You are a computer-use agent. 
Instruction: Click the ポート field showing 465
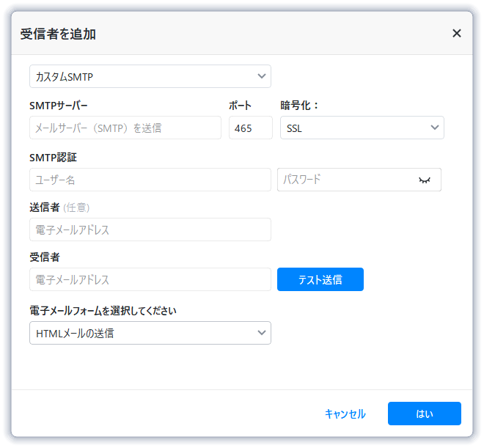coord(250,128)
